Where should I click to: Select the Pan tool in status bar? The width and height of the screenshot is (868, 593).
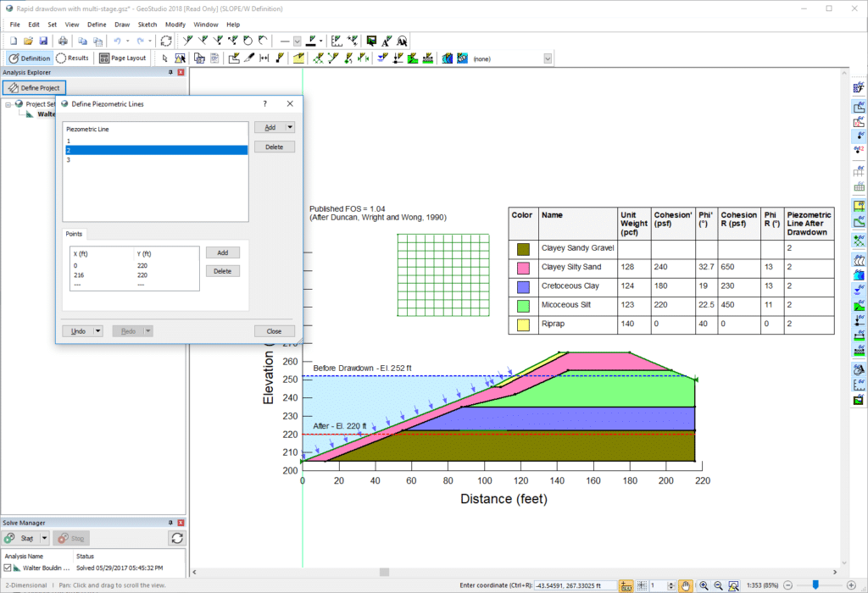pos(687,585)
